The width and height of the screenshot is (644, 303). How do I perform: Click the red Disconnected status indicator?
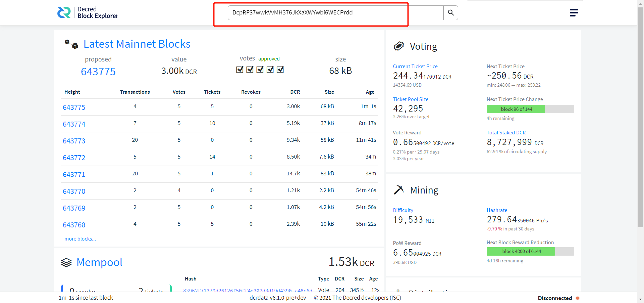pyautogui.click(x=578, y=298)
